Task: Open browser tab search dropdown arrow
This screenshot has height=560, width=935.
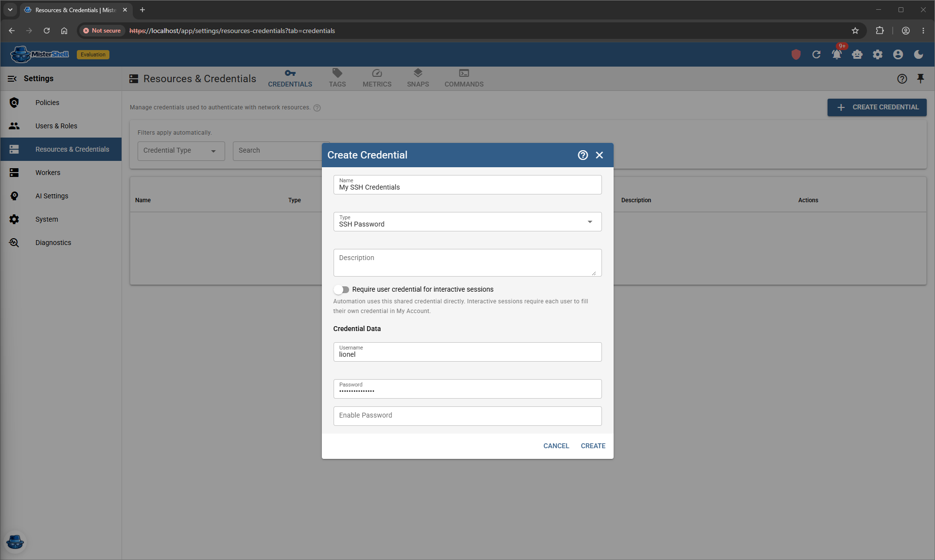Action: click(10, 10)
